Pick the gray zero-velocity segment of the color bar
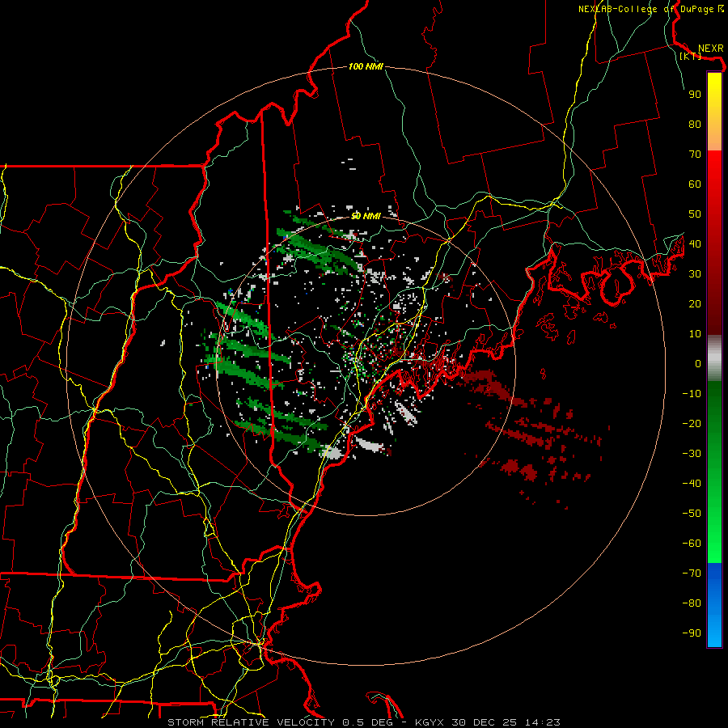 714,358
